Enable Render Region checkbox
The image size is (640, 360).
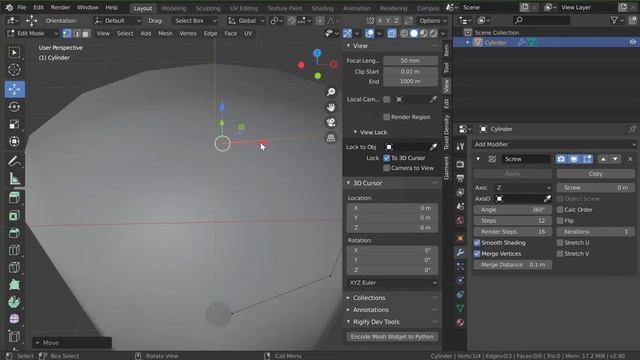387,117
